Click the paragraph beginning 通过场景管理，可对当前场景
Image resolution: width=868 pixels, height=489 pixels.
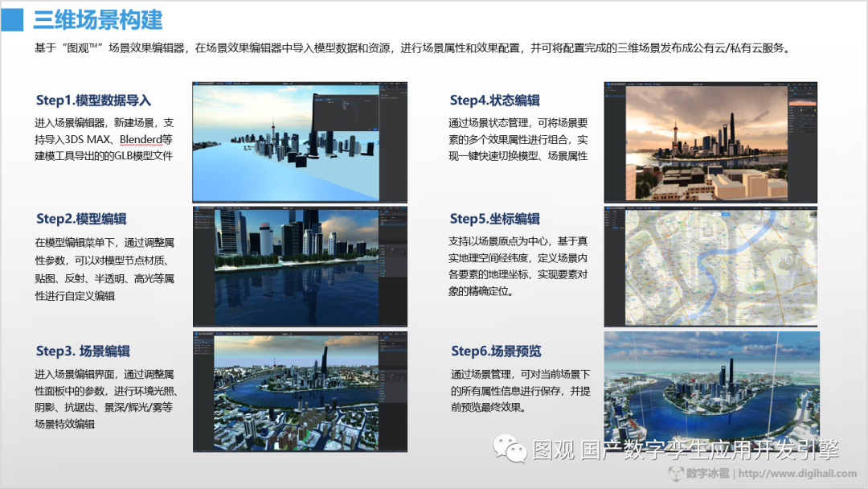point(520,391)
